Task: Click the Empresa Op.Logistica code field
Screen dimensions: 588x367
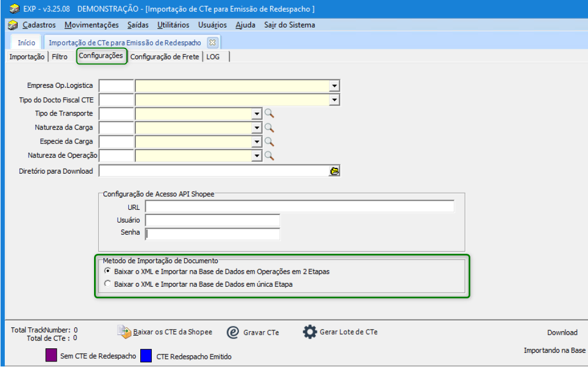Action: [x=116, y=86]
